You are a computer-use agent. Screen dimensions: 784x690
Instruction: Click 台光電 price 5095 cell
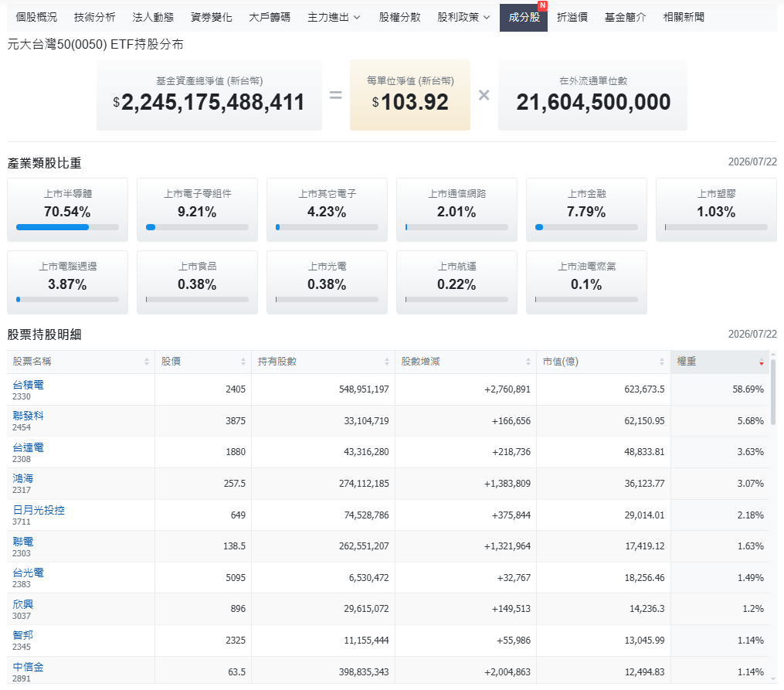tap(203, 577)
